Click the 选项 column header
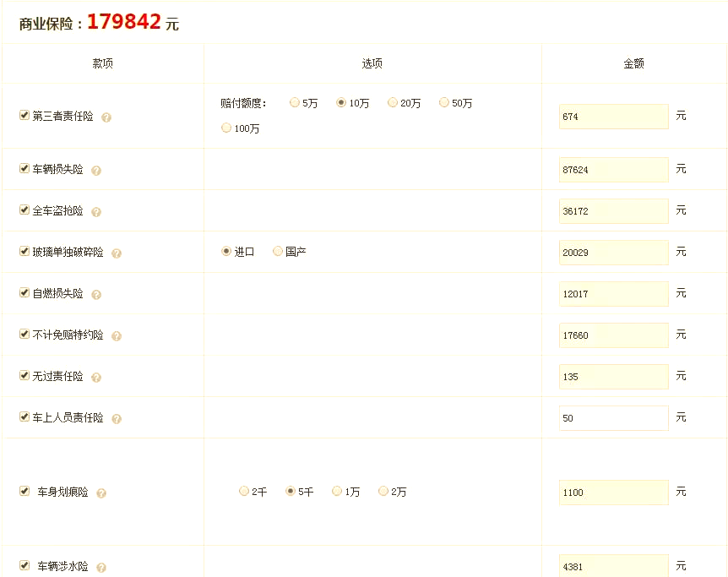728x577 pixels. [372, 63]
